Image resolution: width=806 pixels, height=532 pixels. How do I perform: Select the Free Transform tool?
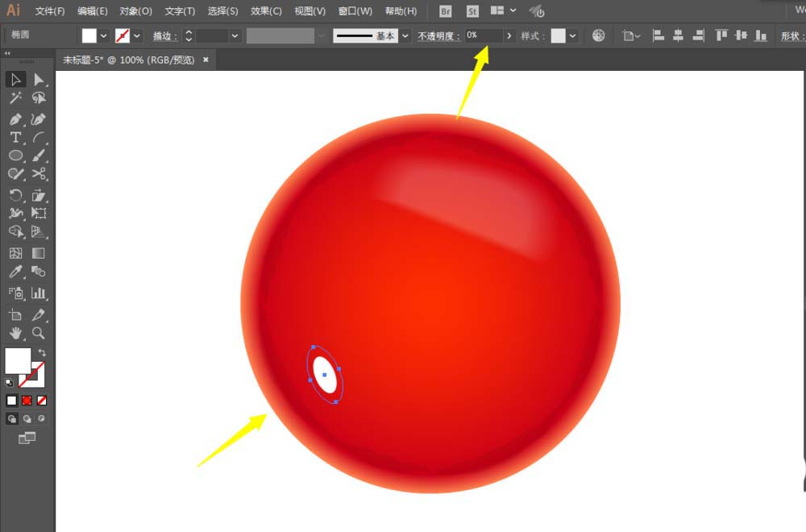click(39, 213)
